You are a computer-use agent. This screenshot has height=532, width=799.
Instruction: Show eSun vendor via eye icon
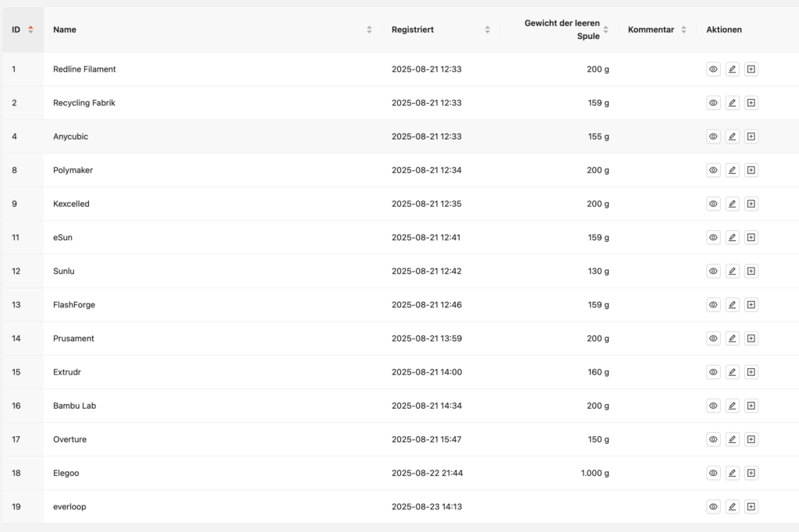713,237
